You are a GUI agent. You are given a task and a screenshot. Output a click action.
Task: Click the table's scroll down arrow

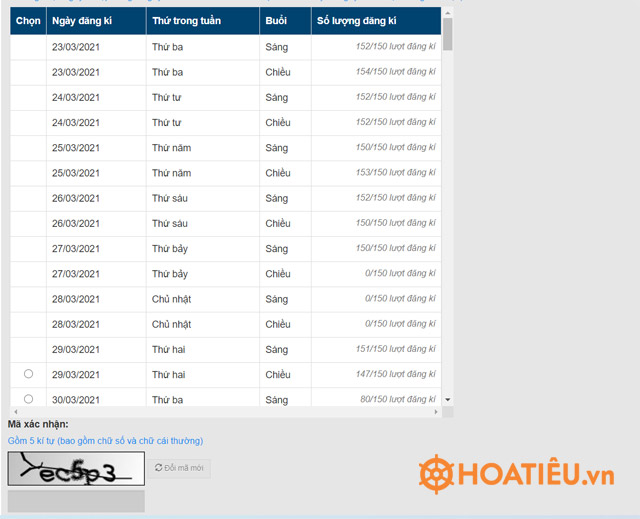click(448, 400)
